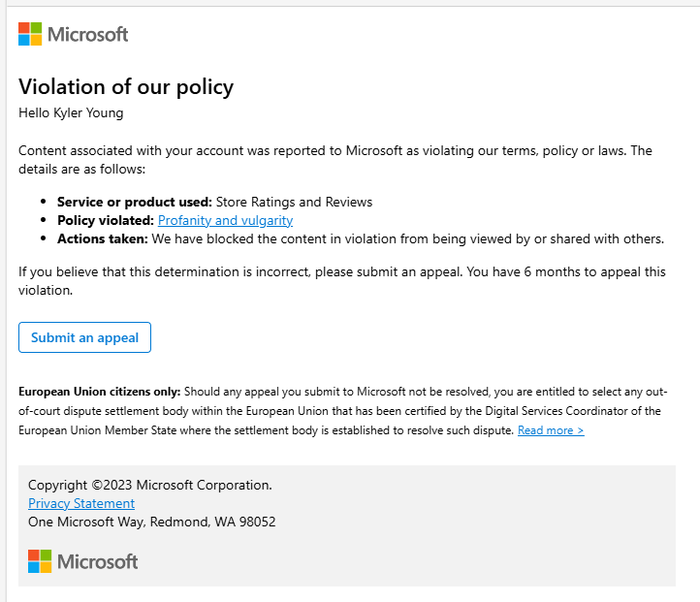Click the Microsoft four-square logo in the header
The width and height of the screenshot is (700, 602).
click(30, 35)
